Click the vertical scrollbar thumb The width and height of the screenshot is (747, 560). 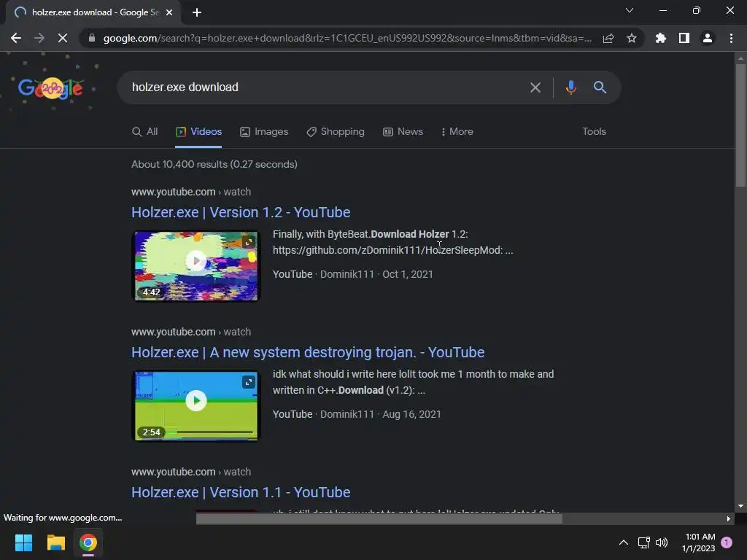coord(740,125)
